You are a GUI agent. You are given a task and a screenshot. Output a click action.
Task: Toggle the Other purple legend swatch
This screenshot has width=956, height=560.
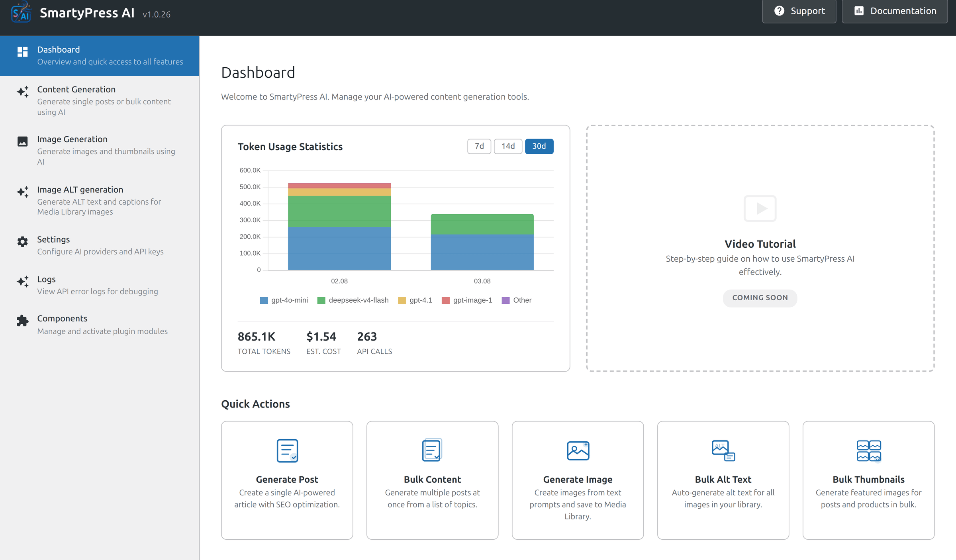tap(505, 300)
